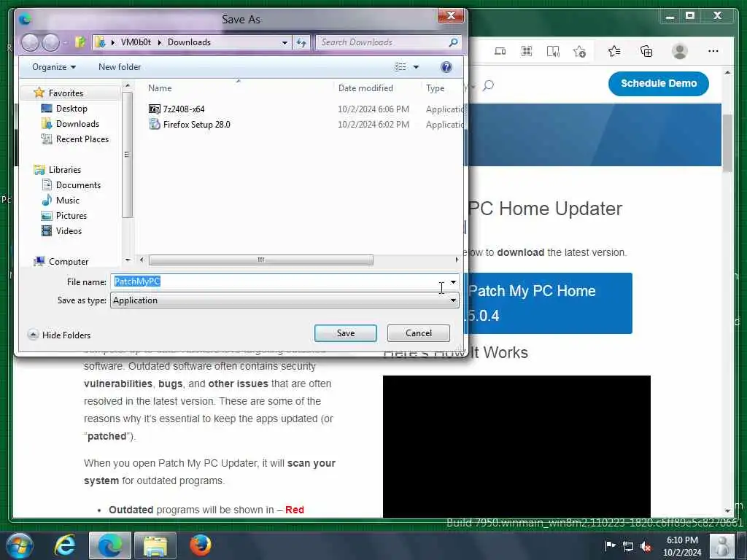Open the Windows Start button
747x560 pixels.
[19, 545]
